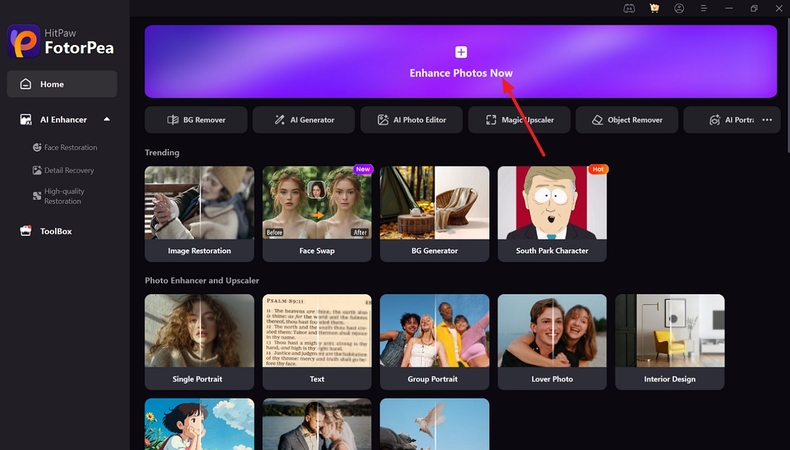
Task: Click the Detail Recovery icon
Action: pos(37,170)
